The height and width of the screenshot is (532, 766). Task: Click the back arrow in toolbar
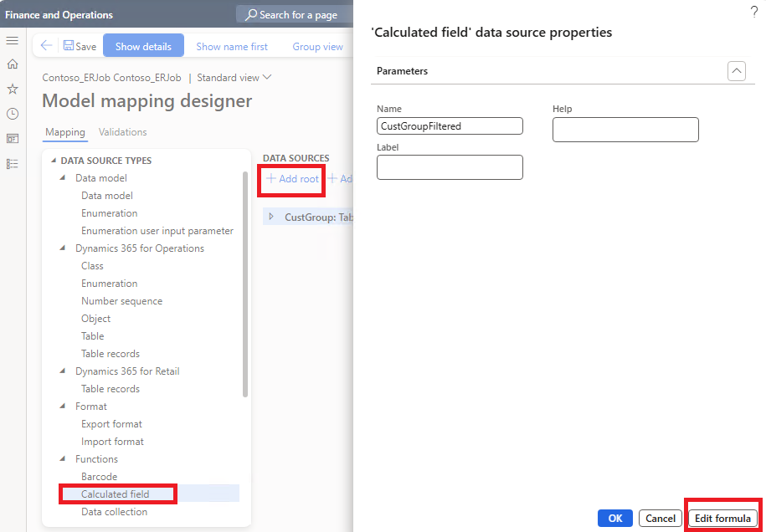pos(46,46)
